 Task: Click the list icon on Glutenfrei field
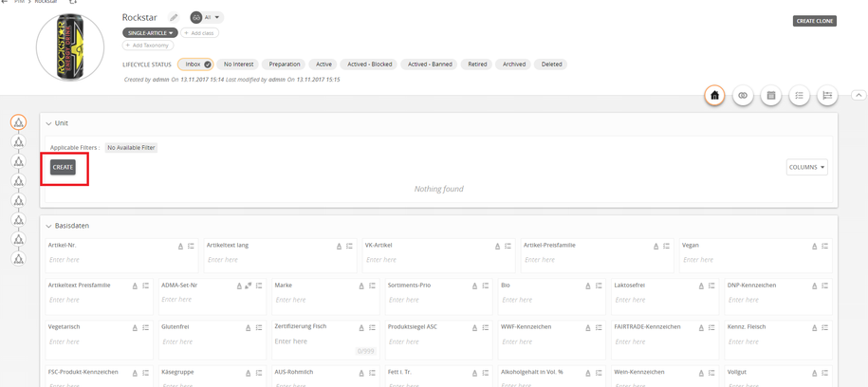pyautogui.click(x=259, y=327)
